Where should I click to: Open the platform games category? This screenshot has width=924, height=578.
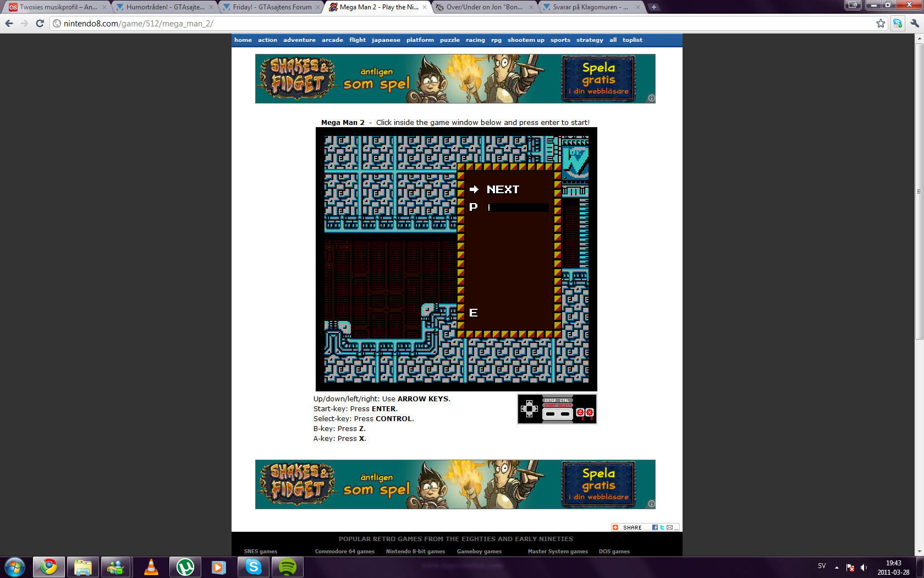tap(420, 40)
